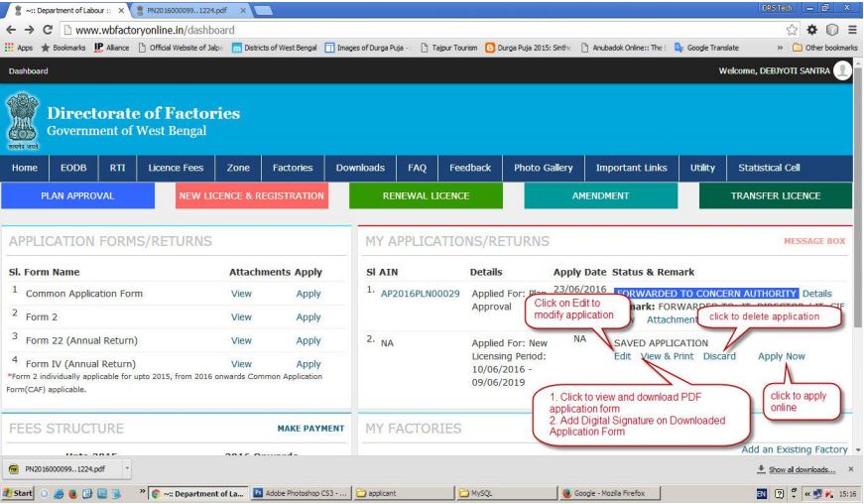Open application AP2016PLN00029

(420, 294)
